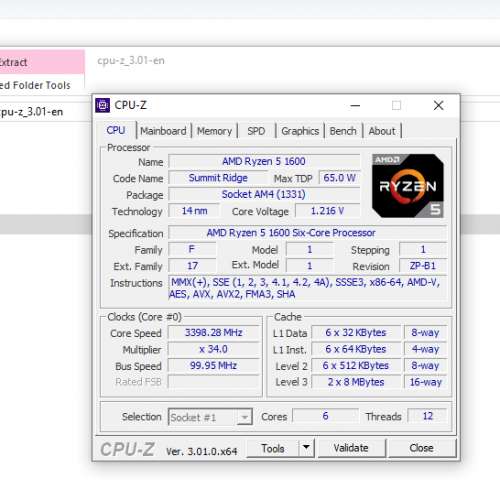Click the cpu-z_3.01-en address bar path
Image resolution: width=500 pixels, height=500 pixels.
tap(31, 112)
